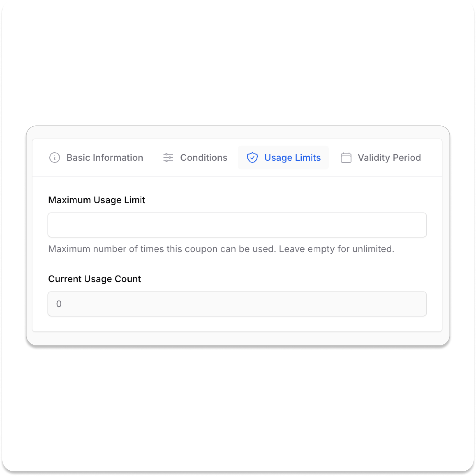Screen dimensions: 476x476
Task: Click the word "Period" in last tab
Action: coord(407,158)
